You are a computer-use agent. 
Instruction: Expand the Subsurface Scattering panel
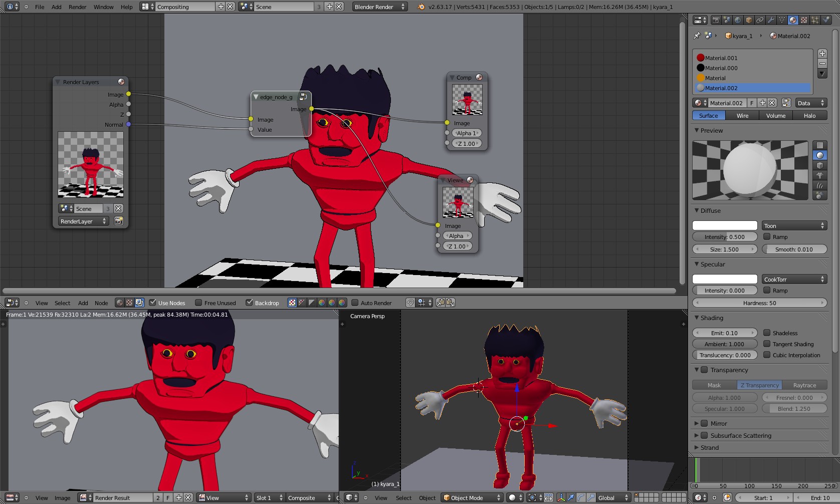point(696,435)
